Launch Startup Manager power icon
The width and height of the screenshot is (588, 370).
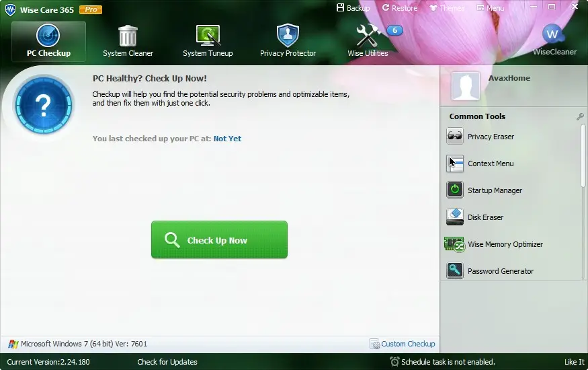pos(455,190)
